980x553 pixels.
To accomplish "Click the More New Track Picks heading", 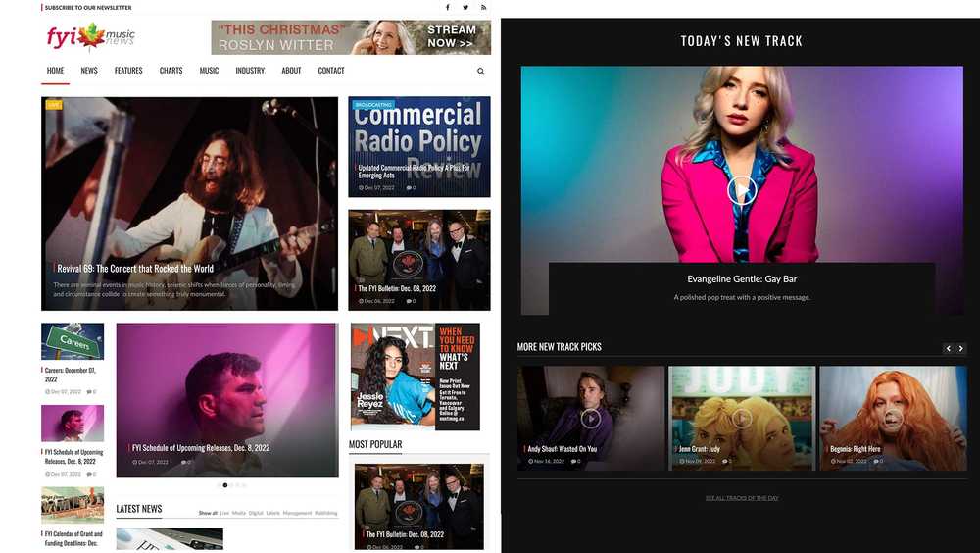I will tap(559, 346).
